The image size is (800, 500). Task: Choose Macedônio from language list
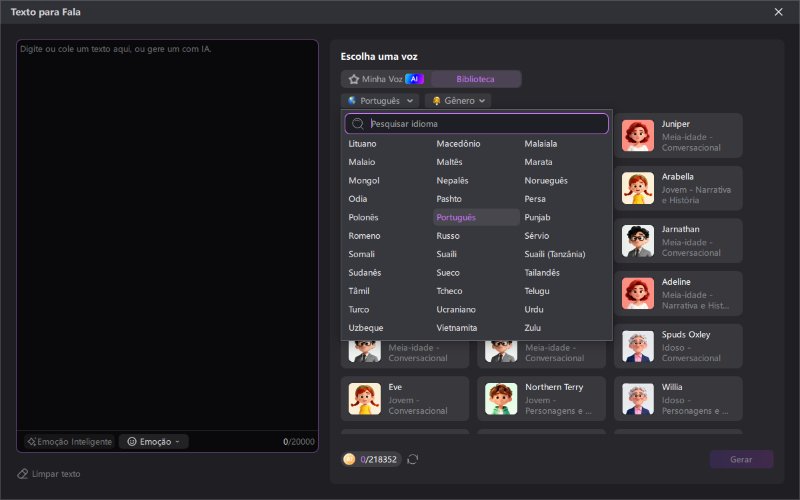pyautogui.click(x=458, y=144)
